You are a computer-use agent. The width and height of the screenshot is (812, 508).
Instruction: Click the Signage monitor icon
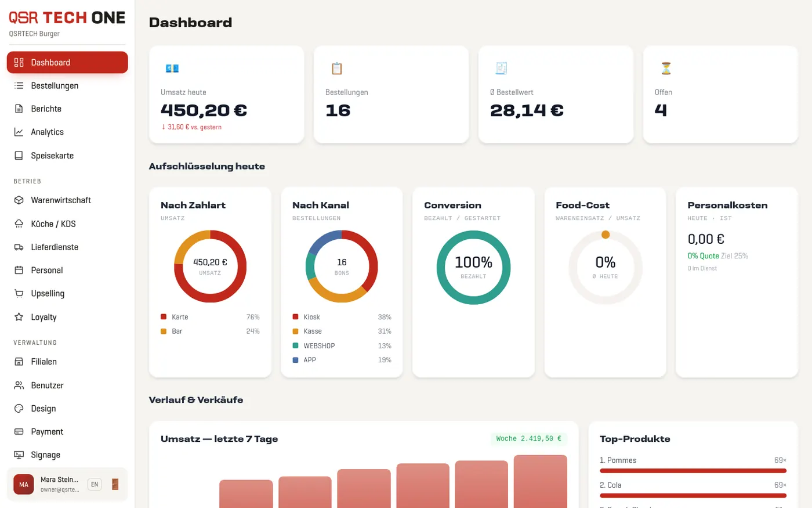pyautogui.click(x=19, y=455)
